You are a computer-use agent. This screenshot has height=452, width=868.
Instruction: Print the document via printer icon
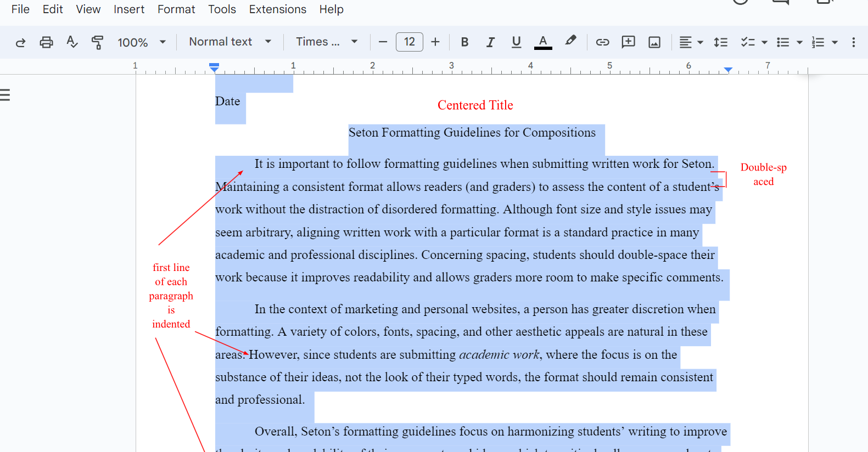(46, 42)
